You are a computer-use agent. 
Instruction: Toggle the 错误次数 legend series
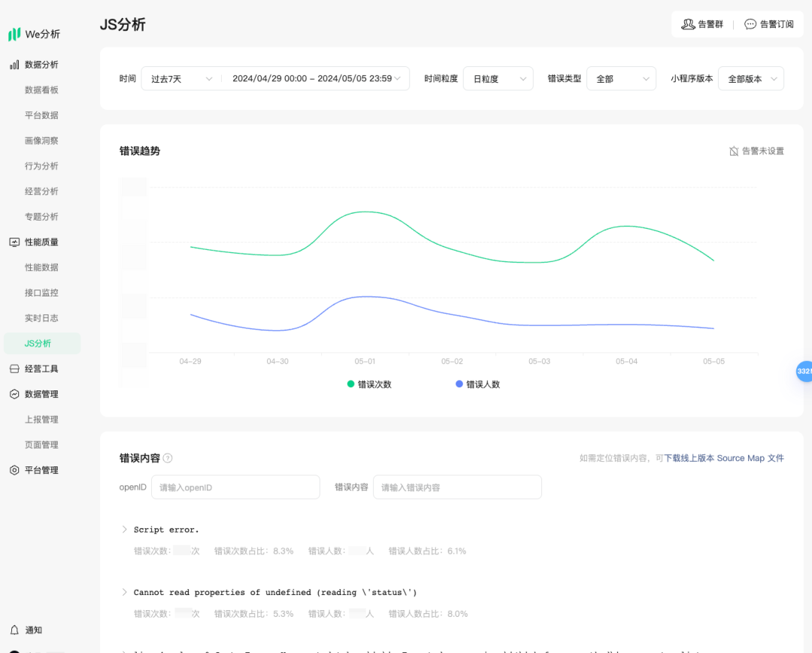tap(369, 384)
